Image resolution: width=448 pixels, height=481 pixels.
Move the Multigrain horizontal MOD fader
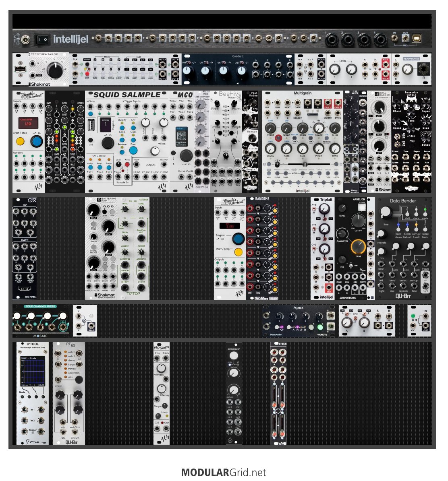click(305, 165)
